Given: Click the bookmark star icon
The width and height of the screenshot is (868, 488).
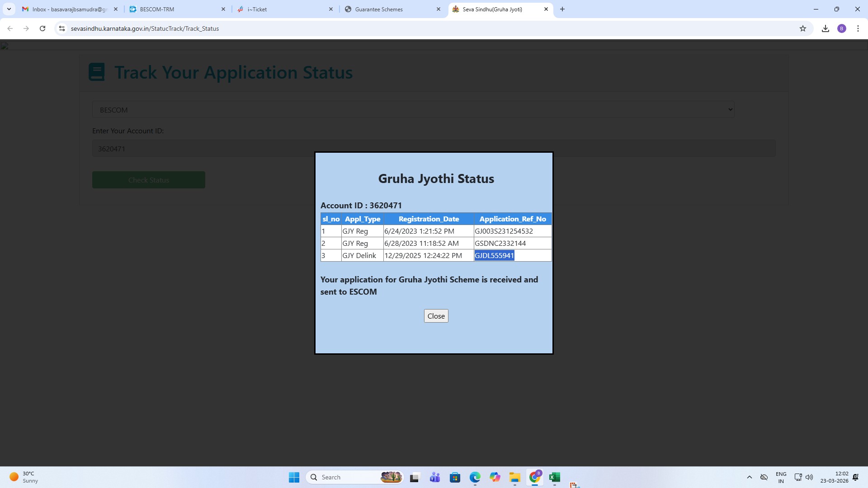Looking at the screenshot, I should [803, 28].
